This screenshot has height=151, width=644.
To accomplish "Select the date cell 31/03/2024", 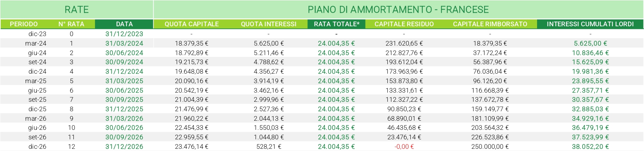I will point(124,43).
